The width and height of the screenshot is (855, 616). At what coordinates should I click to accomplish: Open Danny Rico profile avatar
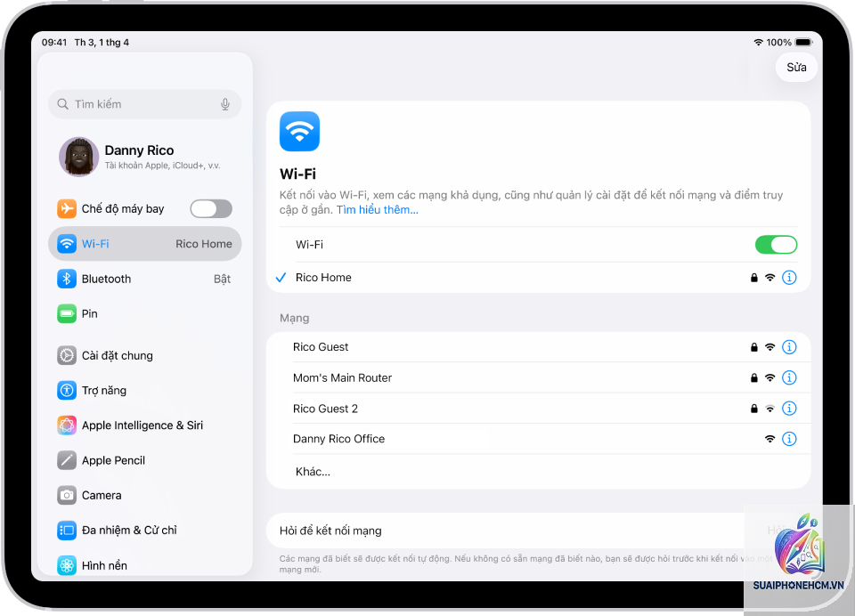[78, 157]
